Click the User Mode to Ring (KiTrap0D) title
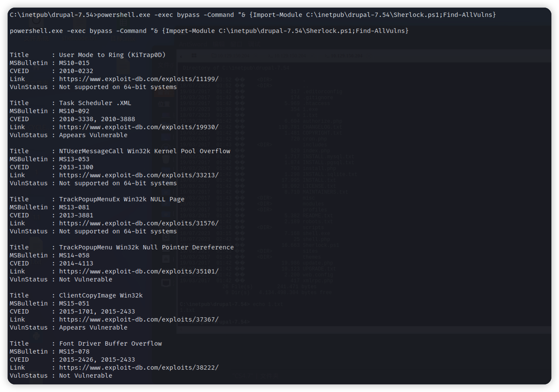Image resolution: width=559 pixels, height=392 pixels. pos(112,55)
